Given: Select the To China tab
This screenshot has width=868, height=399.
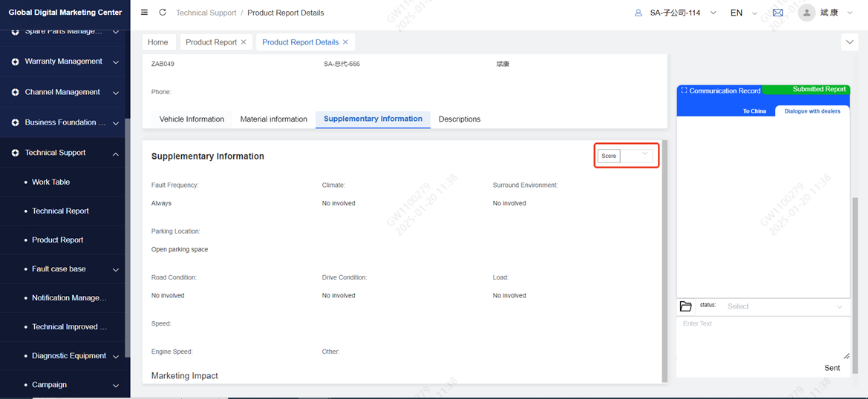Looking at the screenshot, I should tap(754, 111).
